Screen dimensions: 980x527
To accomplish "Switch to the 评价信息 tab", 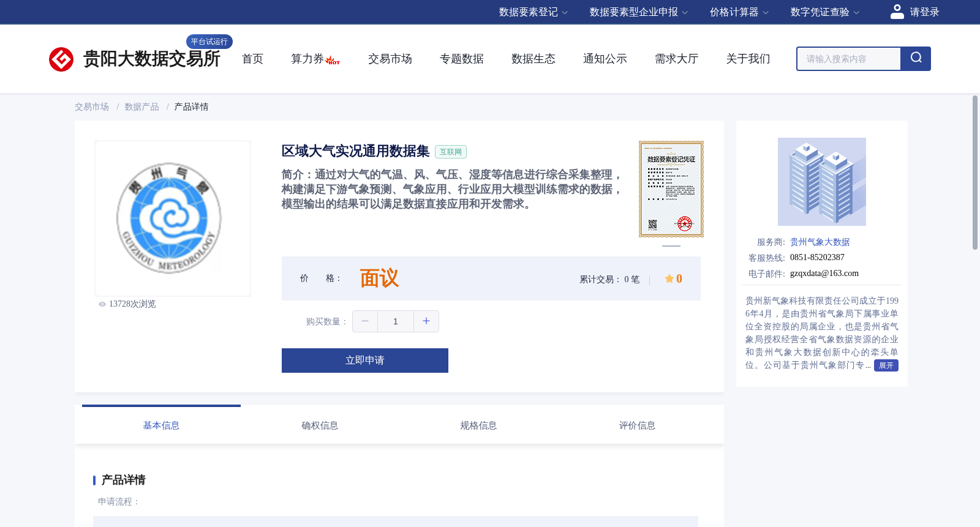I will pos(637,425).
